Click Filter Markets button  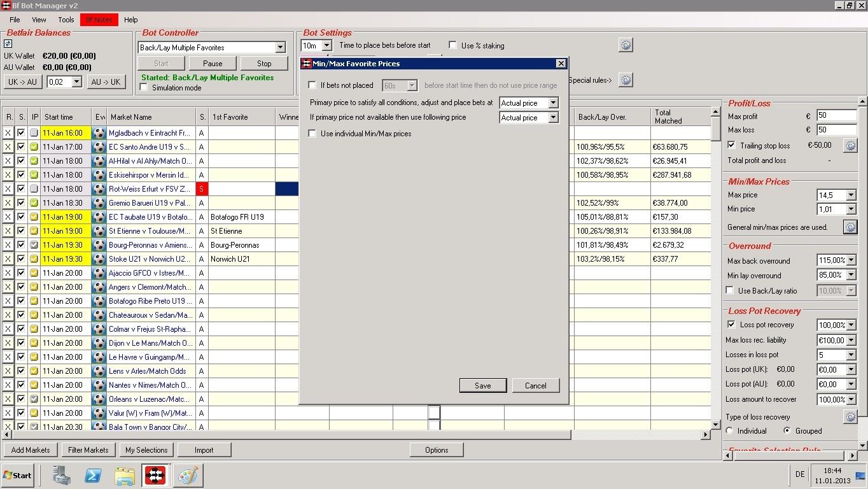pos(88,450)
